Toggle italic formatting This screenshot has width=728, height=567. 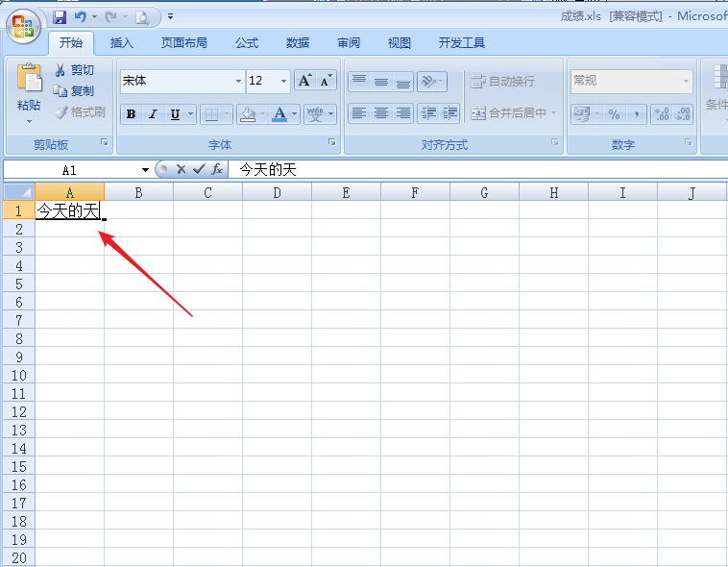(153, 113)
